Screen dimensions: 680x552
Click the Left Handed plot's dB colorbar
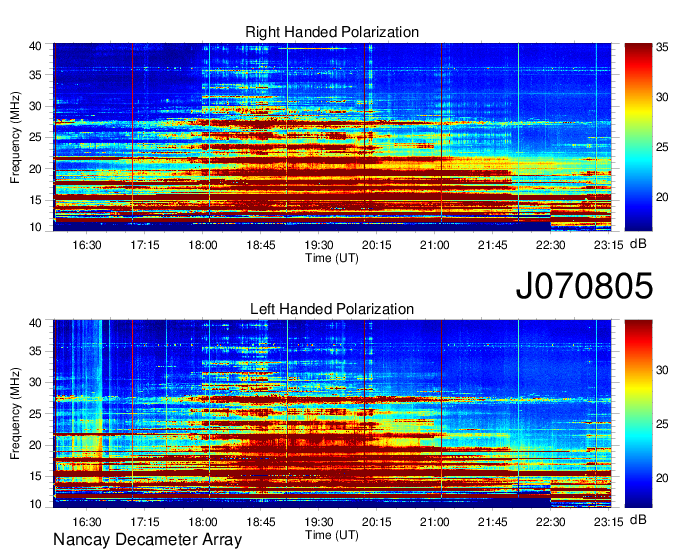(x=638, y=414)
